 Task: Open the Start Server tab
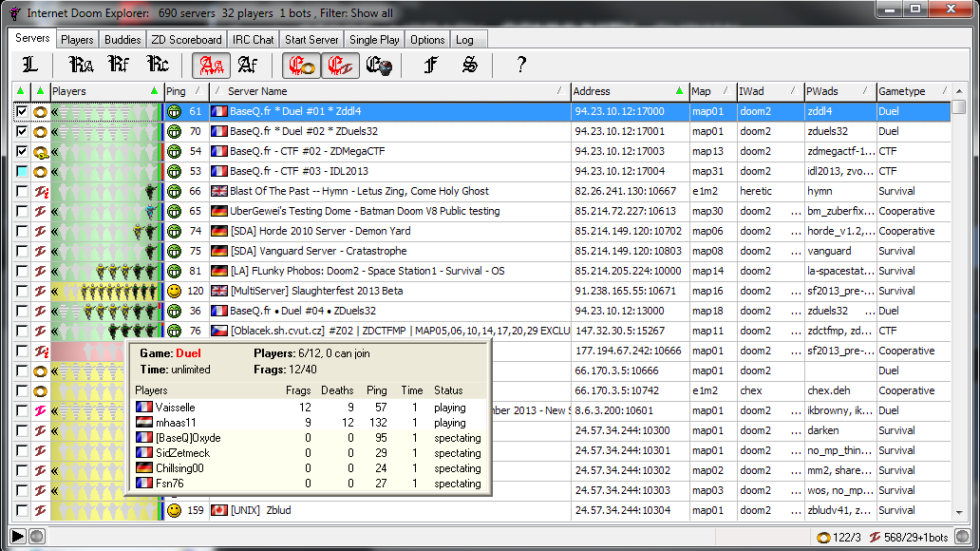click(311, 40)
